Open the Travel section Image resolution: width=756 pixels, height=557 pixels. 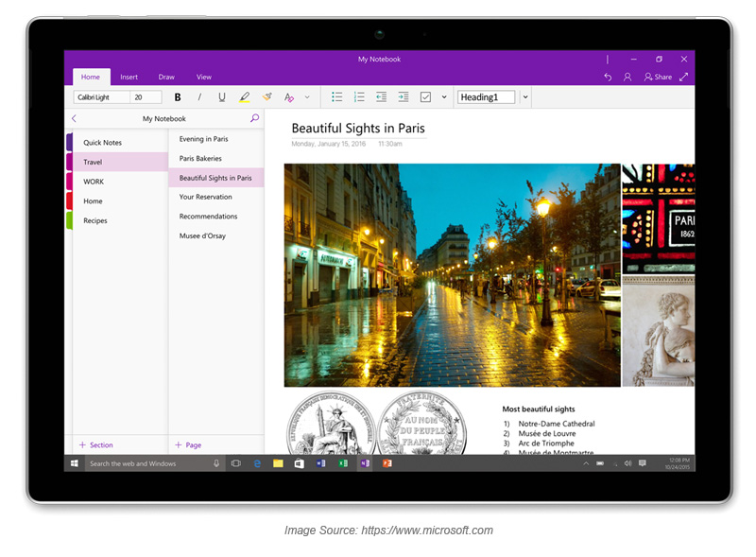[x=120, y=162]
